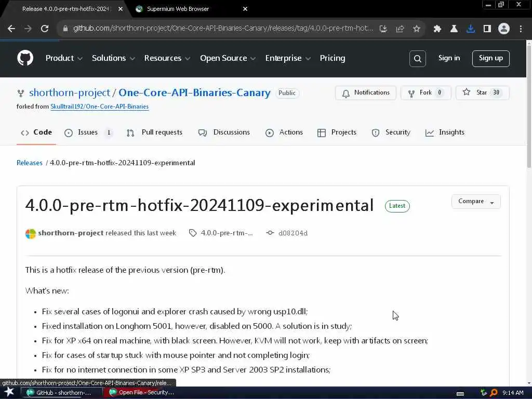Click the Notifications button
Image resolution: width=532 pixels, height=399 pixels.
(x=366, y=93)
